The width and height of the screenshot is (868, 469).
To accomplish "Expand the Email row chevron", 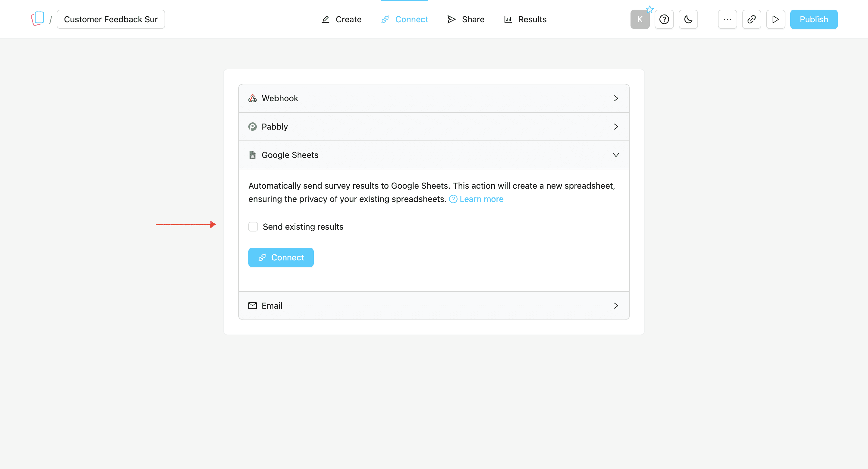I will 616,306.
